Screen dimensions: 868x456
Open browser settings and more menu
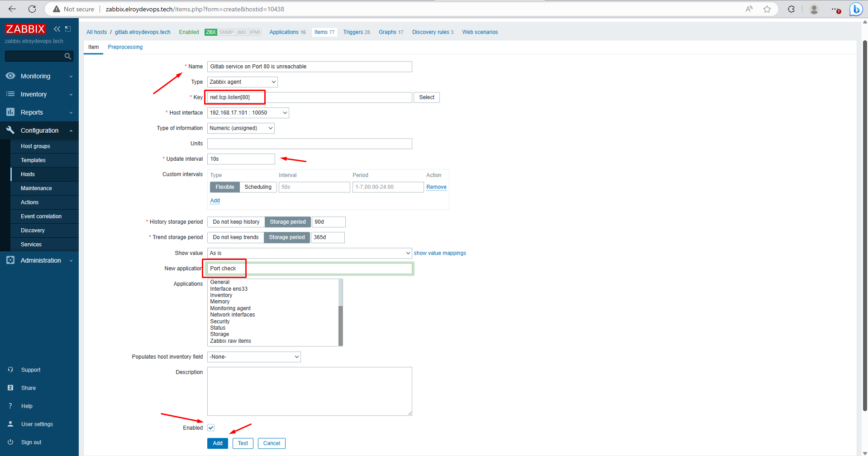pos(835,9)
